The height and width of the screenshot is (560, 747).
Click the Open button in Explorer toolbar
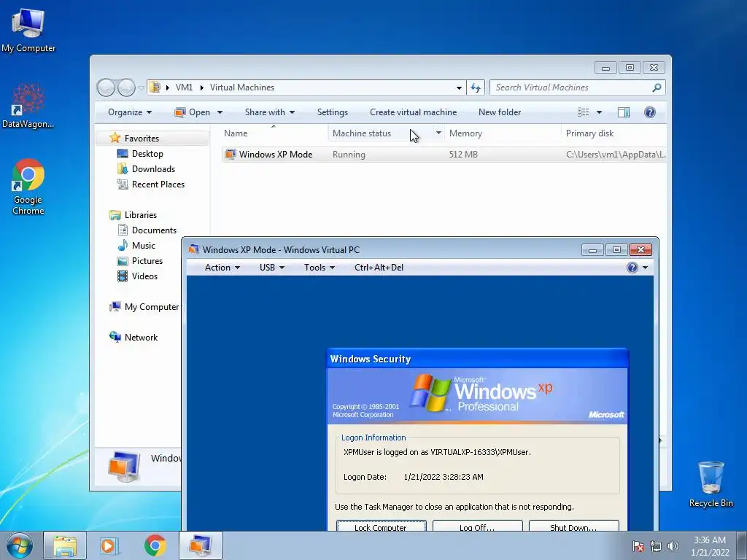pyautogui.click(x=193, y=112)
